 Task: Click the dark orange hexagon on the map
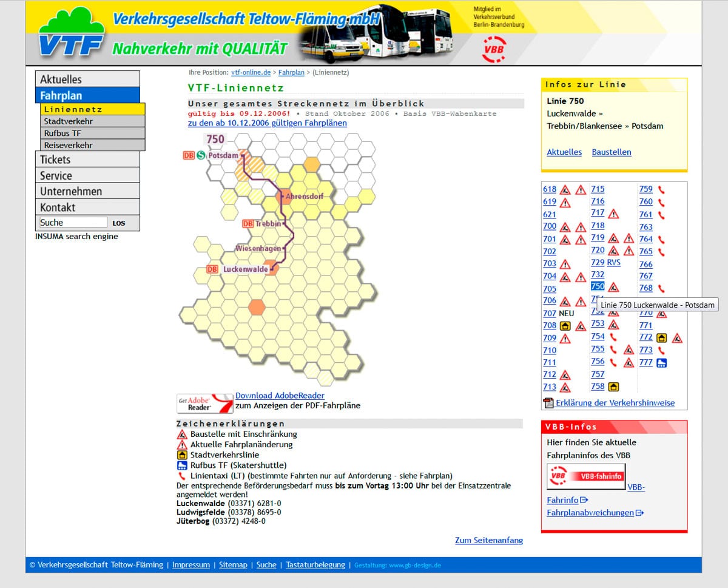pos(257,306)
